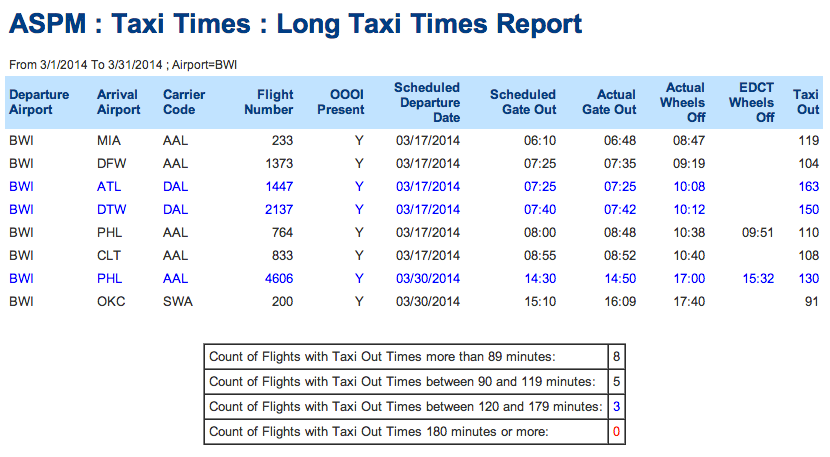This screenshot has height=457, width=830.
Task: Select the Carrier Code column header
Action: pyautogui.click(x=184, y=102)
